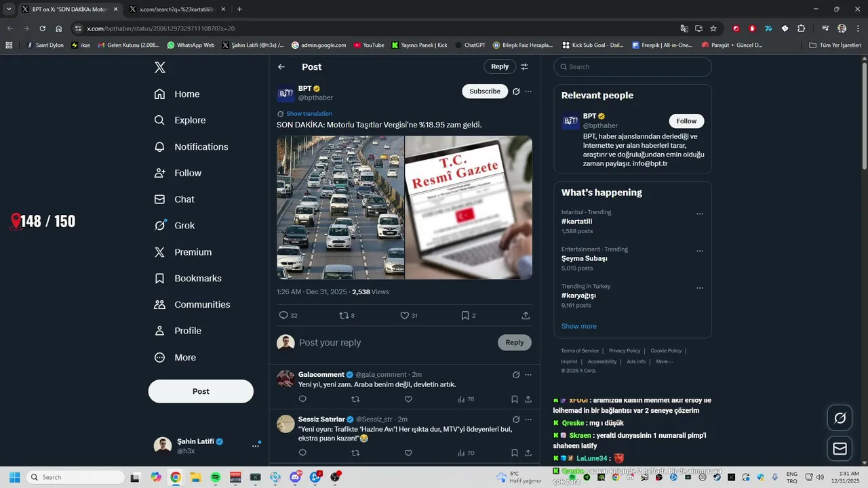Reload the page
The width and height of the screenshot is (868, 488).
tap(42, 28)
